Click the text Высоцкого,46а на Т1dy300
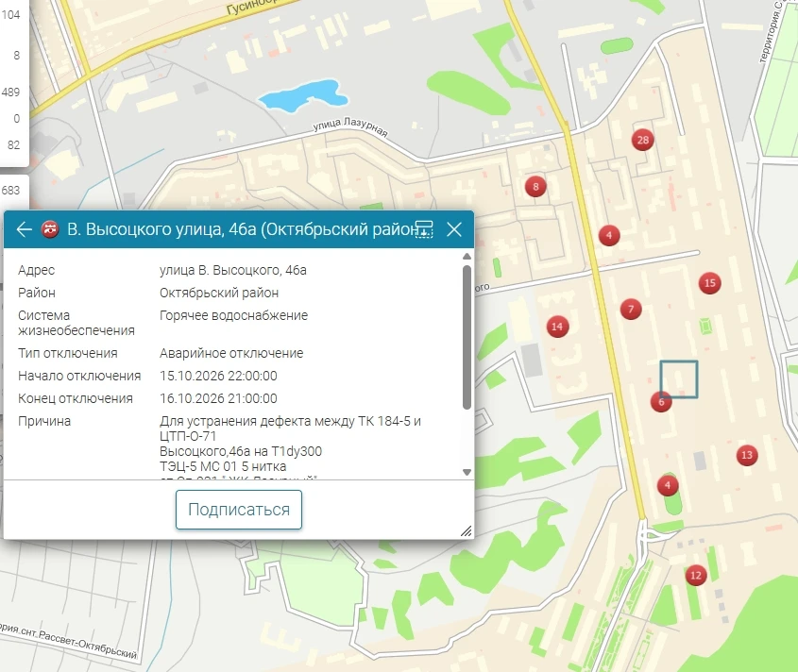Image resolution: width=798 pixels, height=672 pixels. (x=241, y=451)
